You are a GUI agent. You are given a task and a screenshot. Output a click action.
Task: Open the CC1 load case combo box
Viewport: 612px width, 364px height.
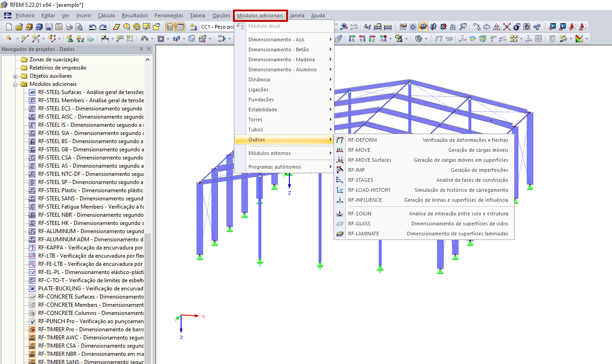[216, 27]
